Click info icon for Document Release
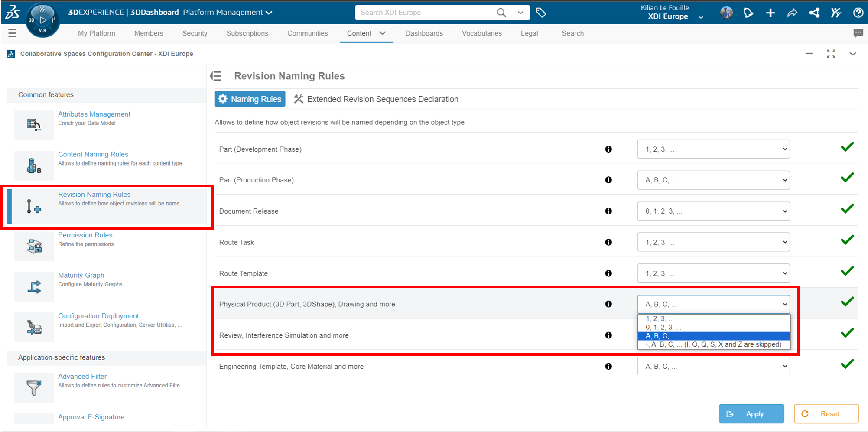The height and width of the screenshot is (432, 868). 608,211
